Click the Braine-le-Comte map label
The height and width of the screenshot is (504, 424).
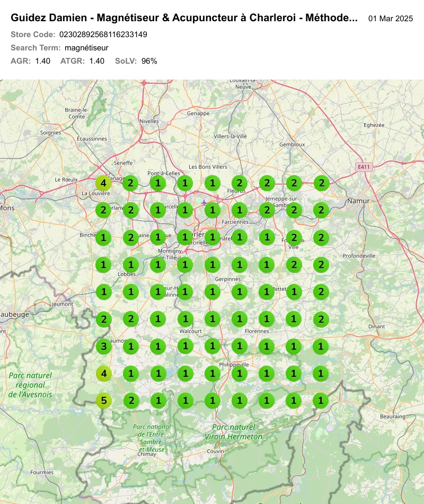(77, 113)
